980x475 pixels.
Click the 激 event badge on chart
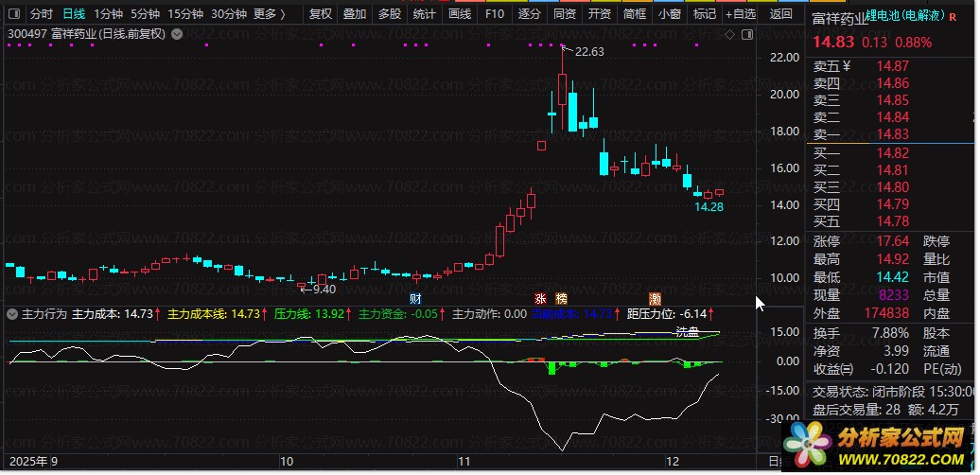point(655,298)
